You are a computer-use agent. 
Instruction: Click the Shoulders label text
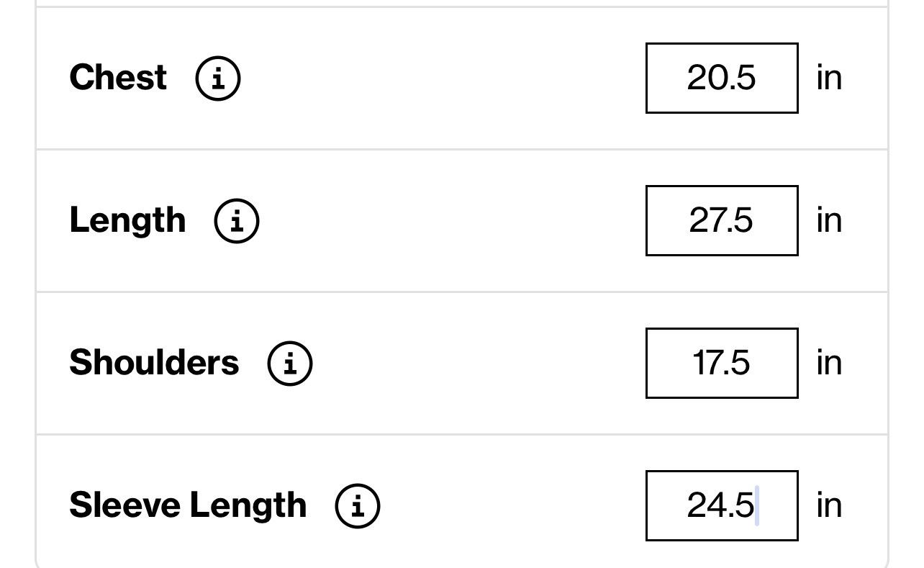coord(154,362)
